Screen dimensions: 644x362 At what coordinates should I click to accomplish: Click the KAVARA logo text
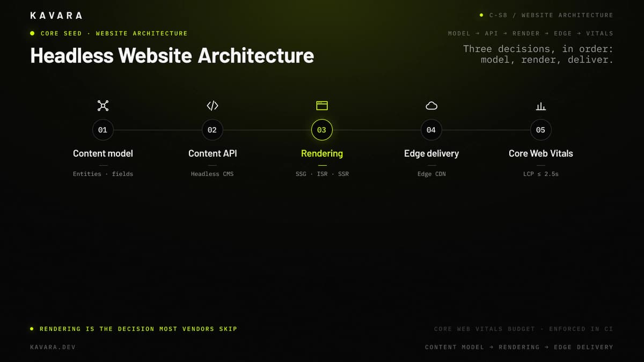coord(56,16)
